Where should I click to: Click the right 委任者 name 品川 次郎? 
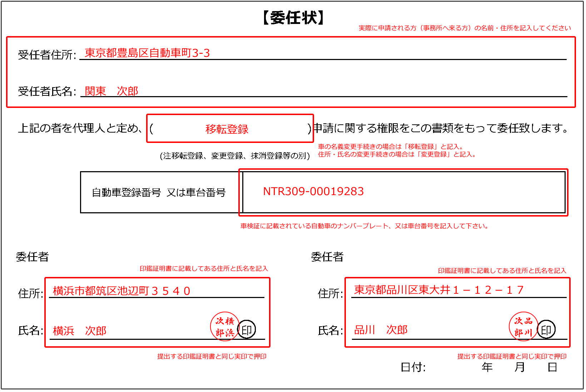click(x=381, y=329)
